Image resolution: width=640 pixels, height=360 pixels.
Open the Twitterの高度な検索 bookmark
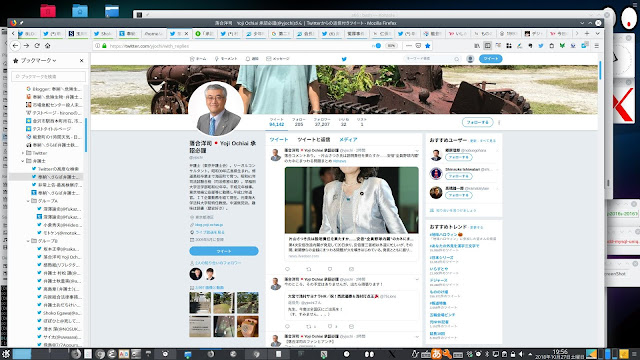[55, 169]
